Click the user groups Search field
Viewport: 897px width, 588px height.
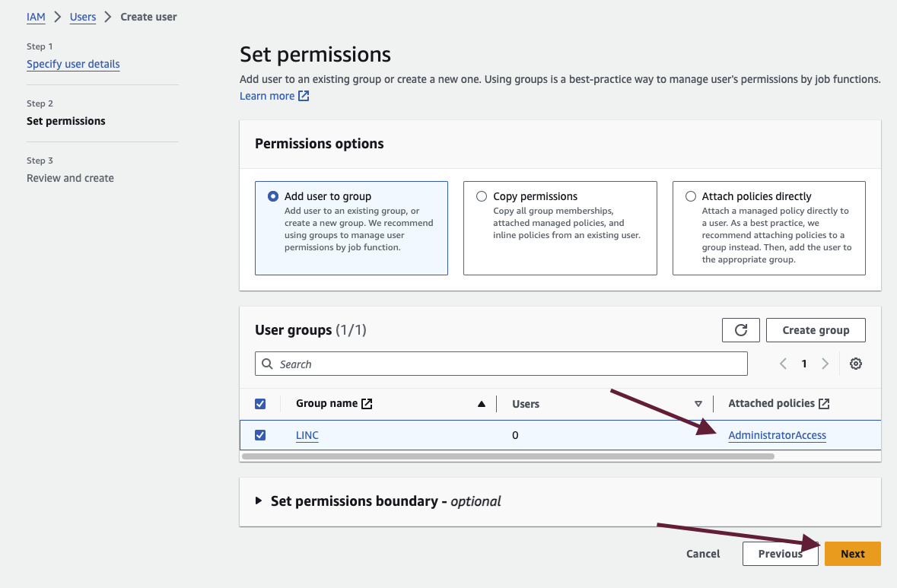tap(501, 364)
